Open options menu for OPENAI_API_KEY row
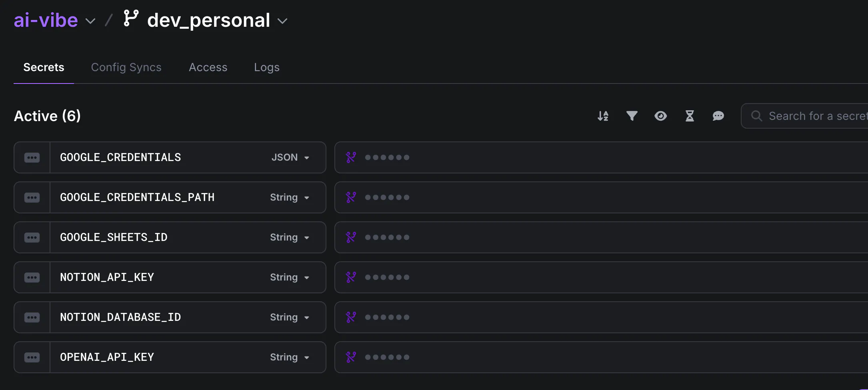Screen dimensions: 868x390 (32, 357)
